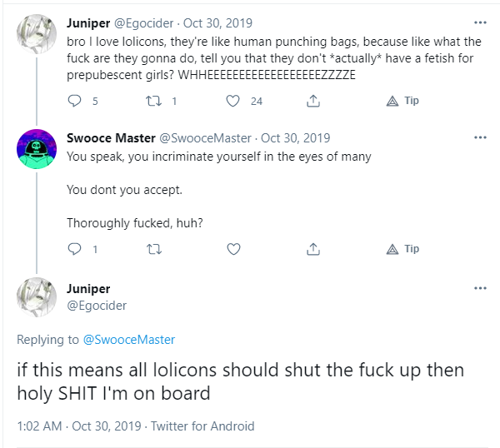This screenshot has height=448, width=500.
Task: Open more options on main Juniper tweet
Action: (480, 288)
